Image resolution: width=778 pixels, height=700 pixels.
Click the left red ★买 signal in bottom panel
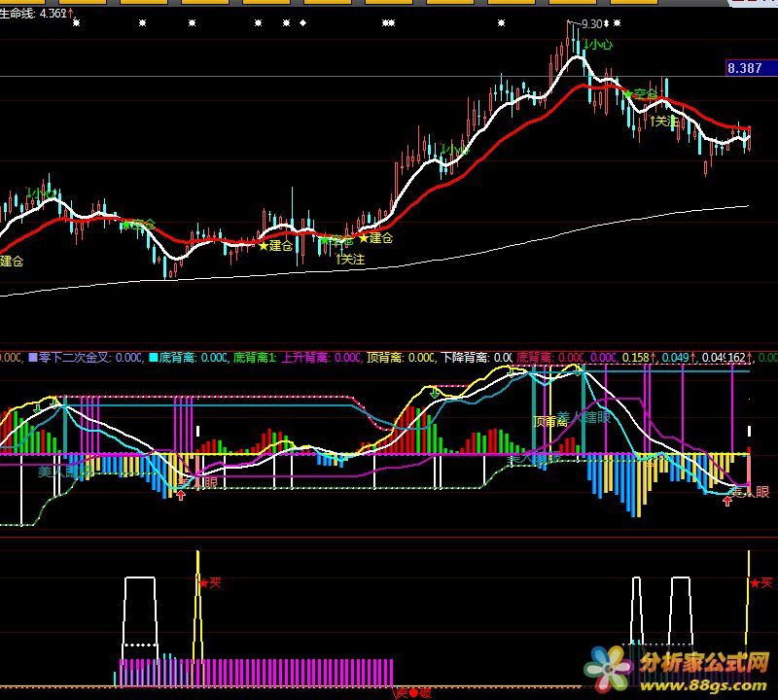coord(209,583)
